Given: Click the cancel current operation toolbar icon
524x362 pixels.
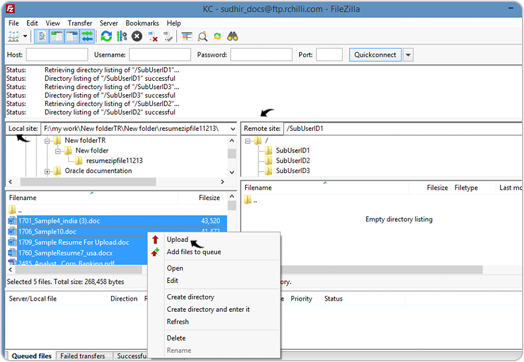Looking at the screenshot, I should tap(137, 36).
